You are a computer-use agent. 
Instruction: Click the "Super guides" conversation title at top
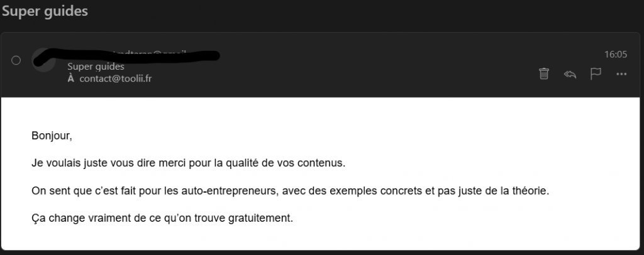(x=45, y=11)
